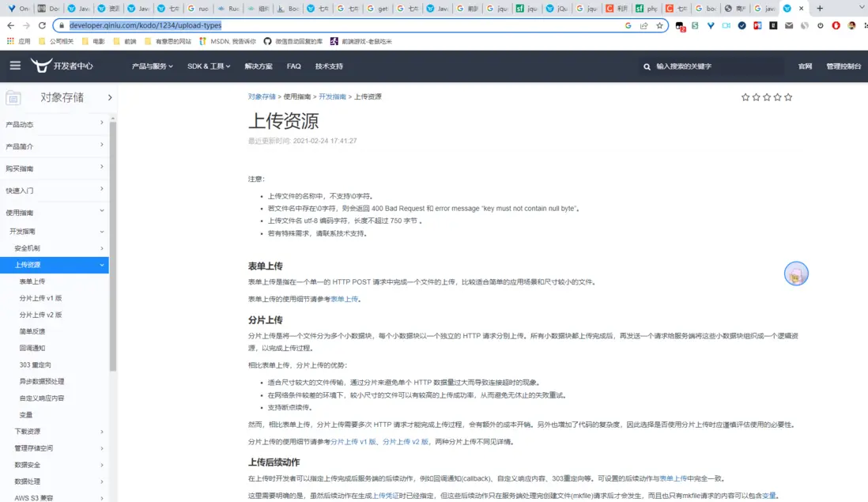Open the hamburger menu in developer center header
The height and width of the screenshot is (502, 868).
(x=15, y=66)
